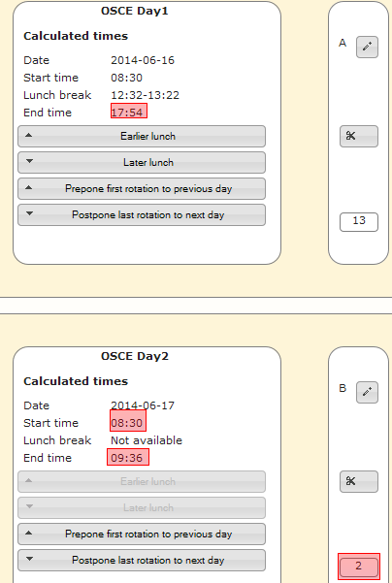Click the disabled Earlier lunch button in Day2
392x583 pixels.
pos(142,482)
